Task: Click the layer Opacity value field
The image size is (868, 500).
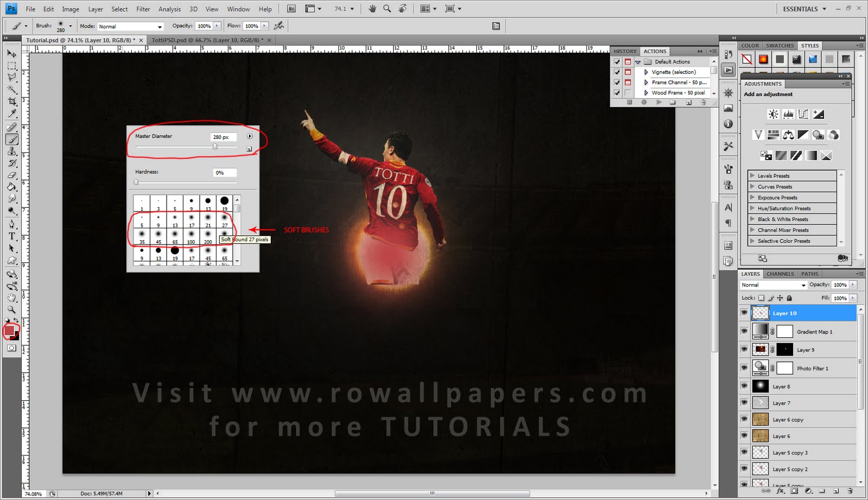Action: 840,285
